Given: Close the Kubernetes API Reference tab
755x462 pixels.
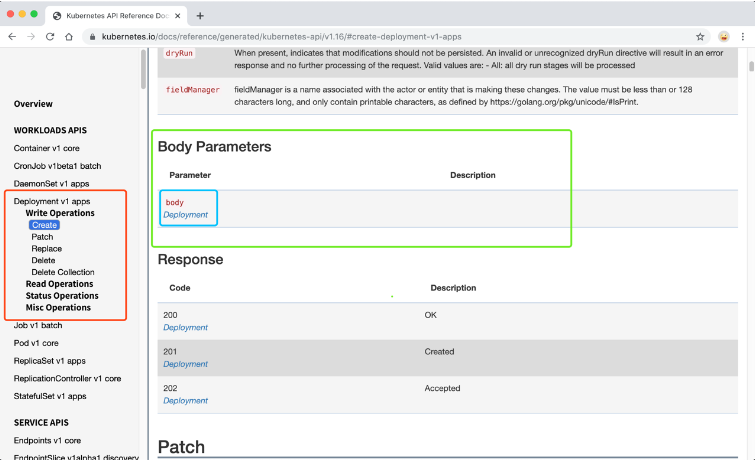Looking at the screenshot, I should point(178,16).
